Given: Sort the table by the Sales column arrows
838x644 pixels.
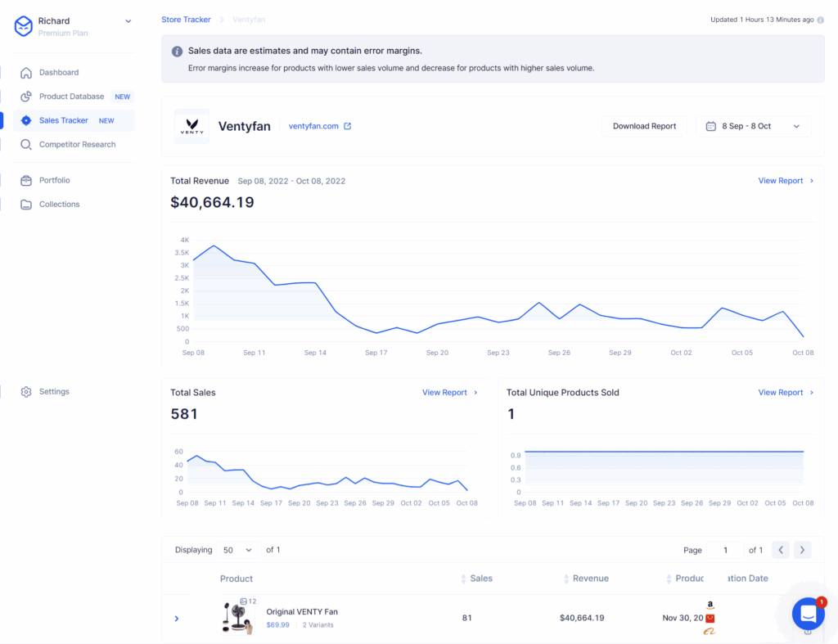Looking at the screenshot, I should pyautogui.click(x=463, y=579).
